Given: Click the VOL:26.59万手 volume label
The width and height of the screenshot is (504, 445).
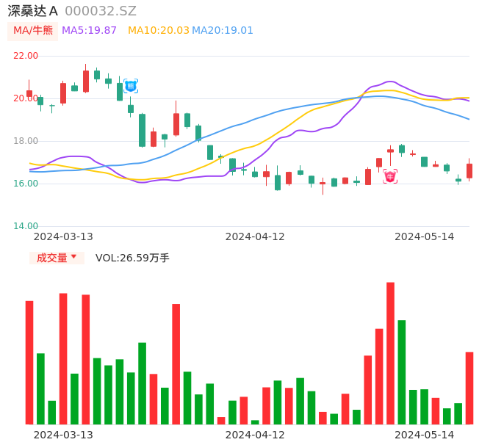Looking at the screenshot, I should (x=132, y=258).
